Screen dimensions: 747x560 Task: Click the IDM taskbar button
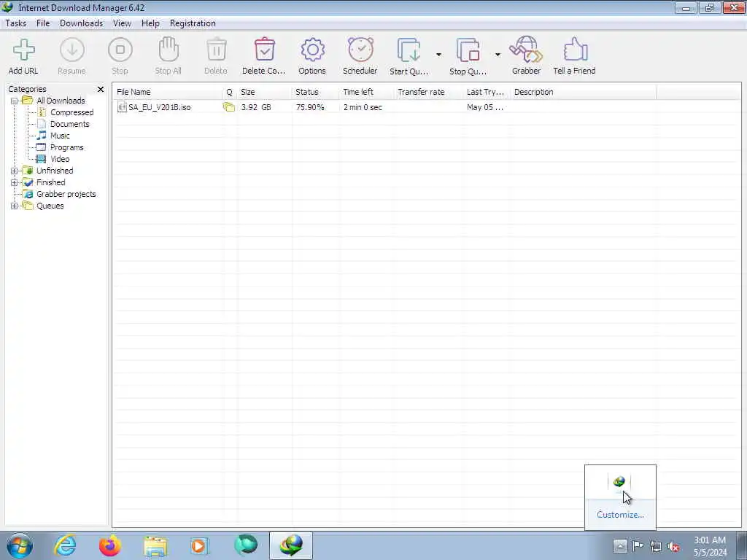pyautogui.click(x=291, y=545)
